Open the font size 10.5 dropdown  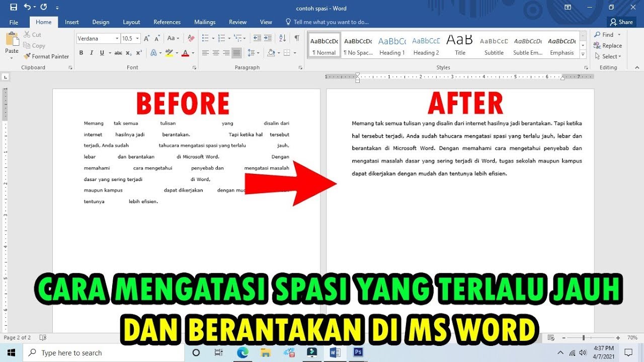(x=138, y=38)
